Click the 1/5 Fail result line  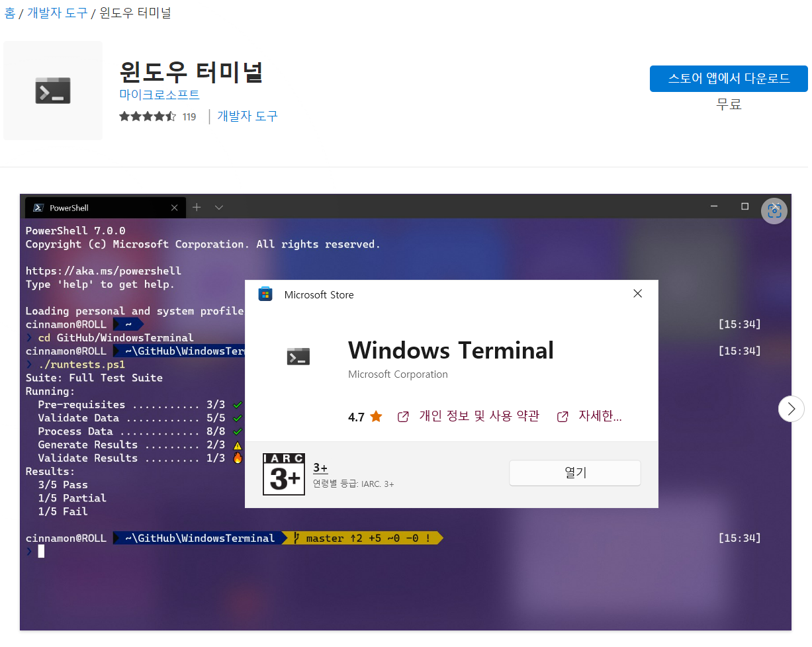pyautogui.click(x=63, y=511)
